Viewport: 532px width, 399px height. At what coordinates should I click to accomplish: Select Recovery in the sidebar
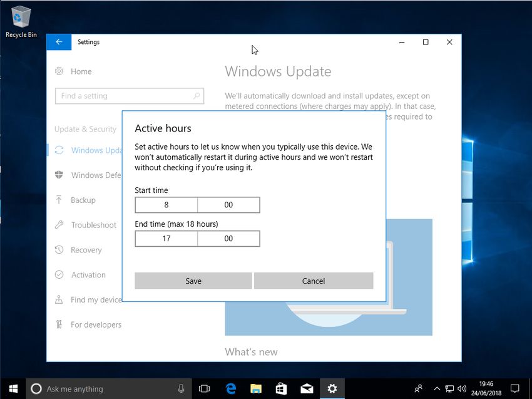tap(86, 250)
